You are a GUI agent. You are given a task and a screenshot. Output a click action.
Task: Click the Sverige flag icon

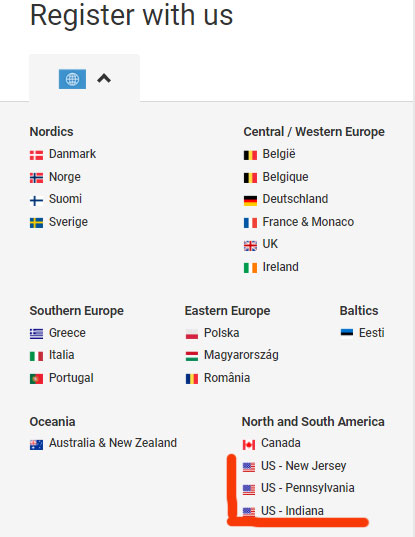(36, 223)
